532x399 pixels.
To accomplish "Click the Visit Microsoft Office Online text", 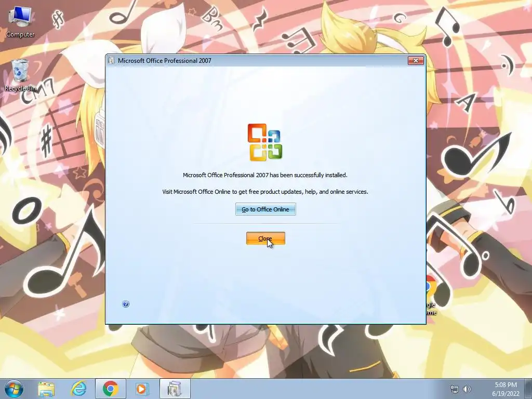I will coord(265,192).
